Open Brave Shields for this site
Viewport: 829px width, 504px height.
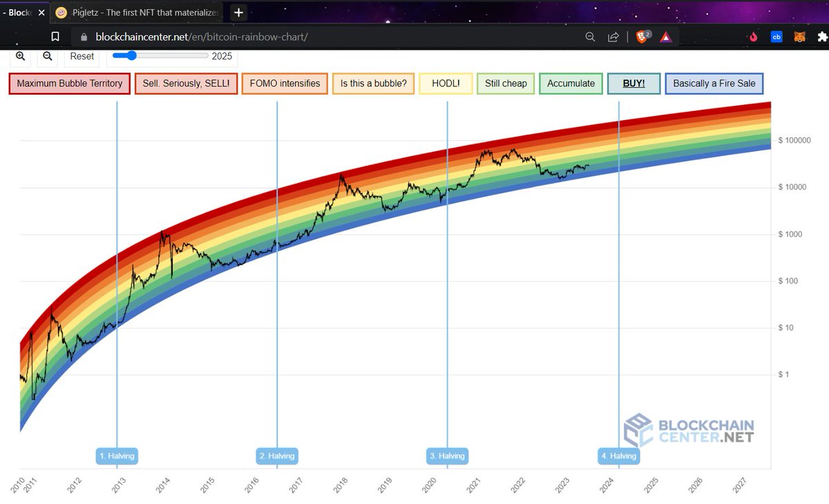(x=641, y=37)
